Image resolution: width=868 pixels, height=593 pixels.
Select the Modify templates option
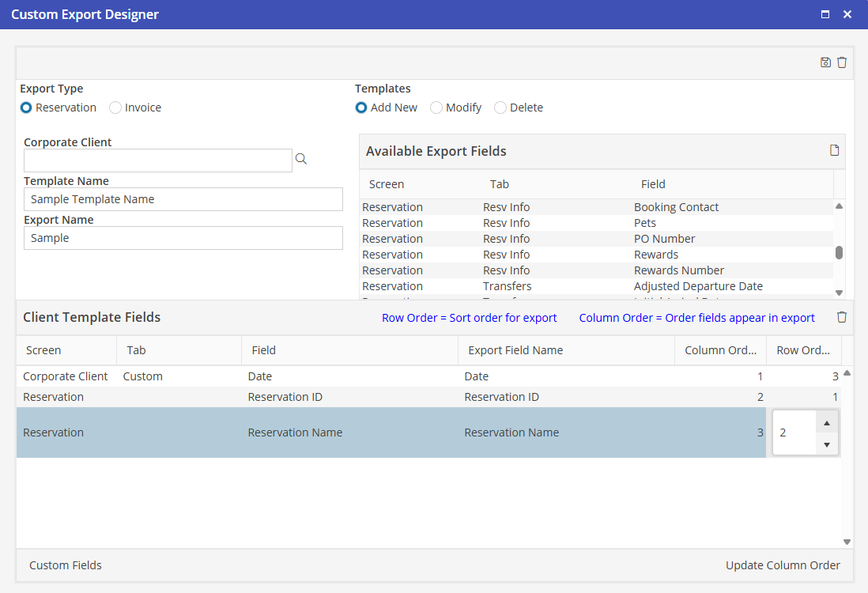tap(436, 108)
